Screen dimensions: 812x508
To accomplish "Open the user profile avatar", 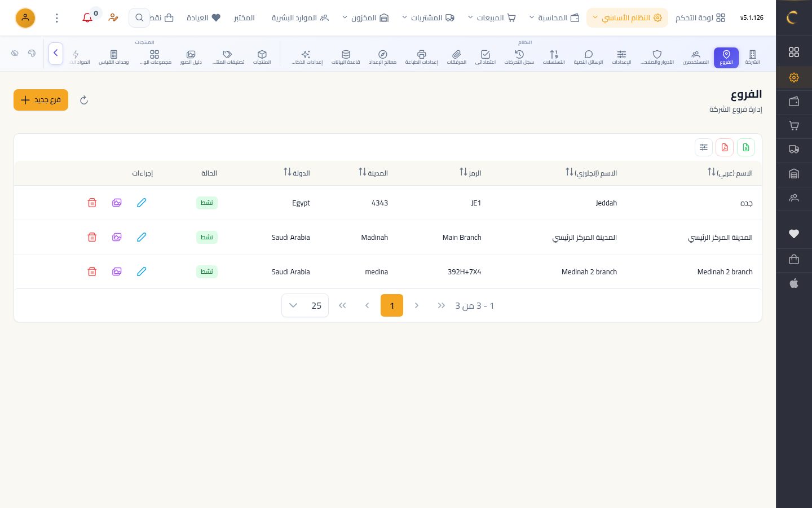I will pyautogui.click(x=25, y=18).
